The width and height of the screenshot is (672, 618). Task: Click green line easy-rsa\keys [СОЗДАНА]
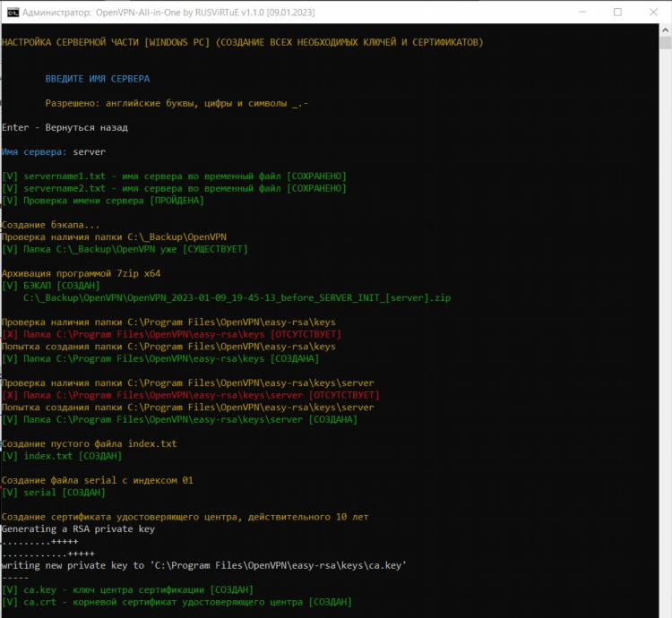pos(160,358)
